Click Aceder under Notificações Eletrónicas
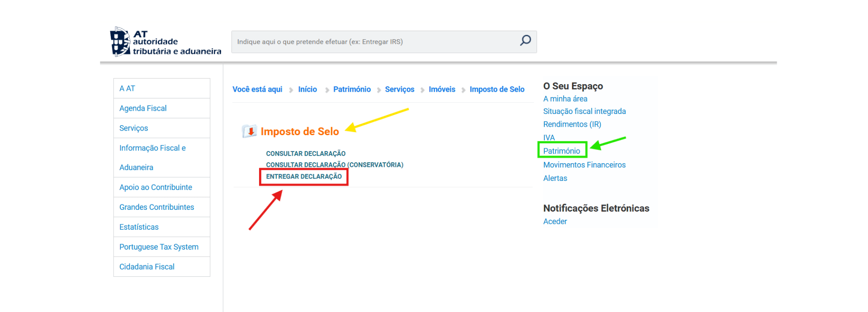Screen dimensions: 868x312 (x=555, y=222)
